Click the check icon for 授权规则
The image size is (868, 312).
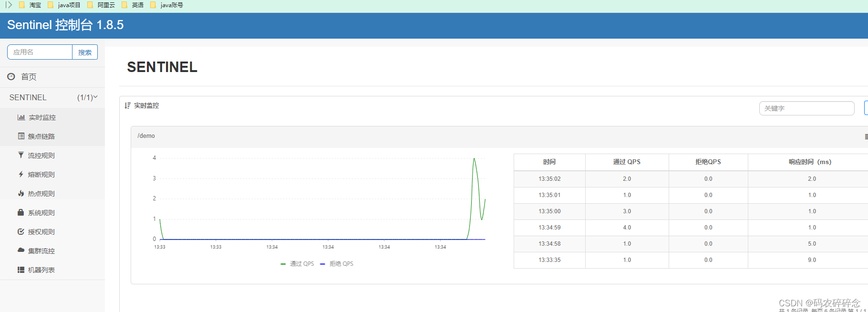21,231
